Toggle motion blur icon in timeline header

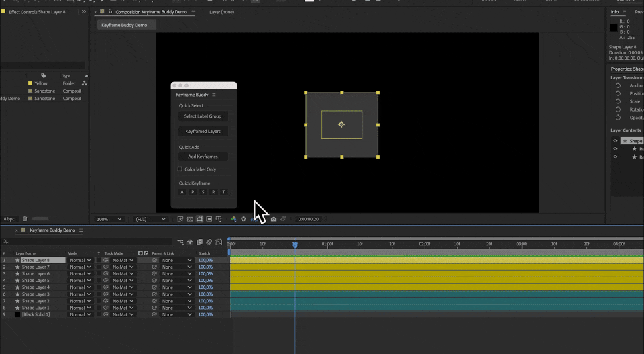tap(209, 242)
